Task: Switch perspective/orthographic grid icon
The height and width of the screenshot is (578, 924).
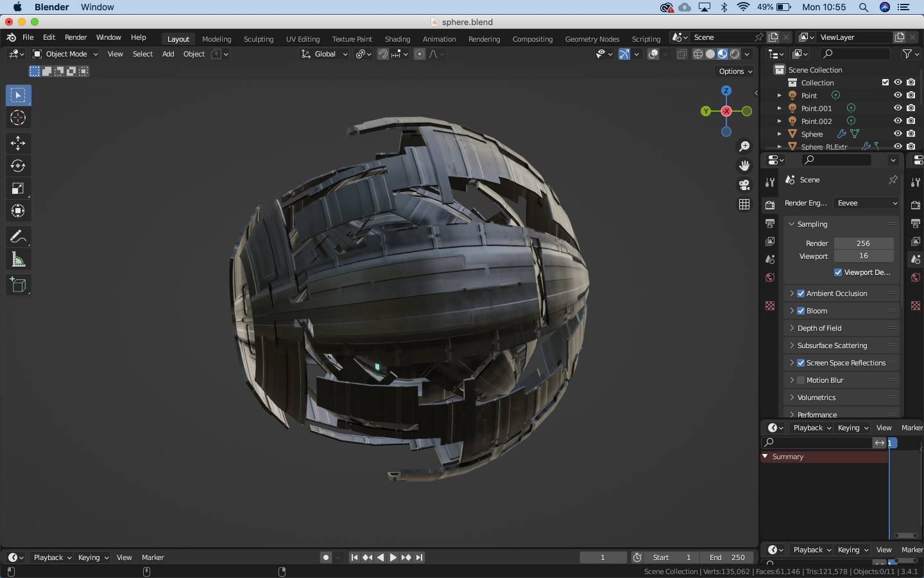Action: [744, 204]
